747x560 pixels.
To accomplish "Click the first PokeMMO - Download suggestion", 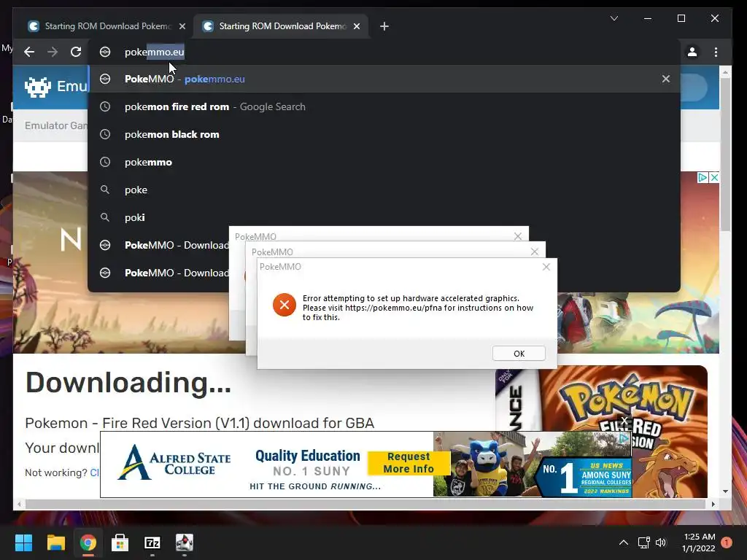I will click(158, 245).
